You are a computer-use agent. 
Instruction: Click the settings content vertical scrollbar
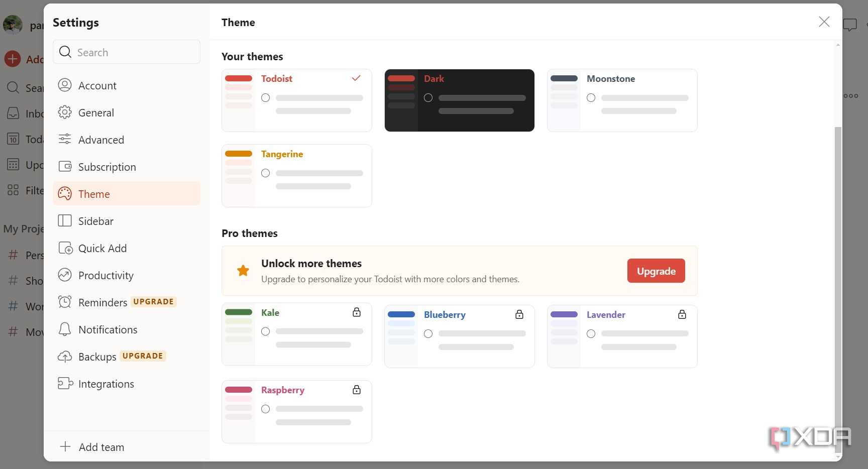pos(837,289)
